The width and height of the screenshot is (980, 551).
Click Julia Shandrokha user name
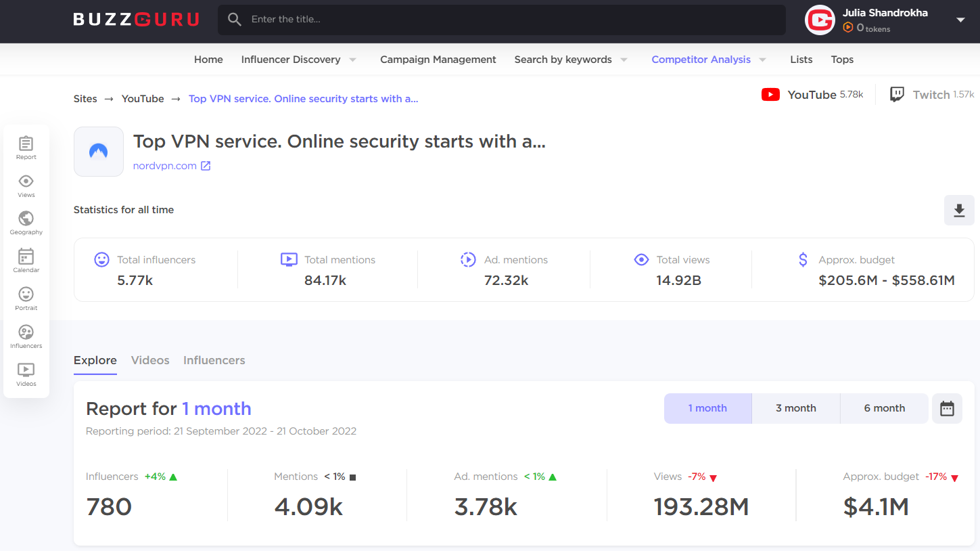pos(885,13)
